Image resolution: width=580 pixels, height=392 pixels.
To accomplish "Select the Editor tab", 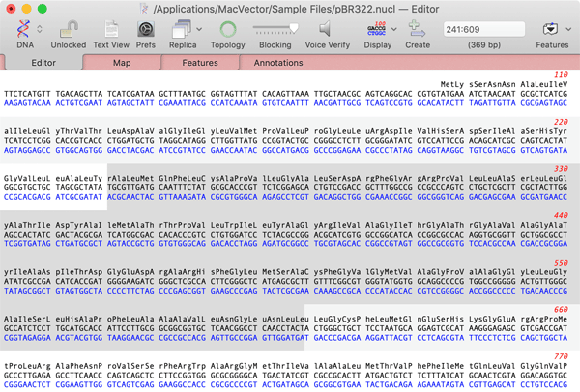I will pyautogui.click(x=43, y=63).
